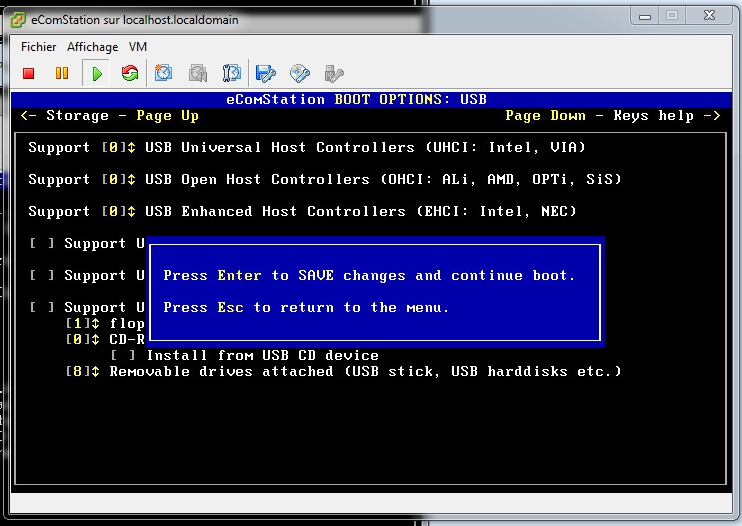Power off the VM with red stop button

(x=29, y=73)
